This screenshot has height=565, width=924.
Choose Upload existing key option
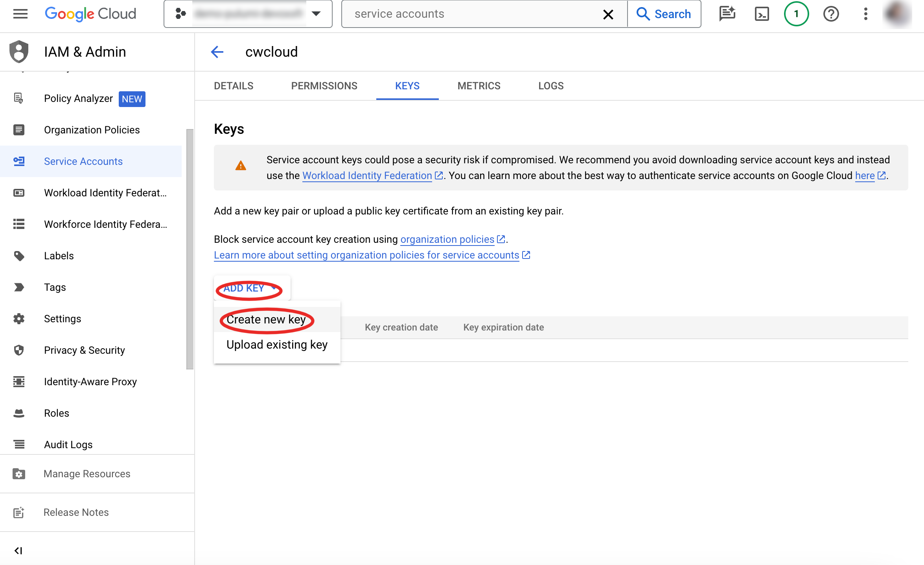(277, 345)
